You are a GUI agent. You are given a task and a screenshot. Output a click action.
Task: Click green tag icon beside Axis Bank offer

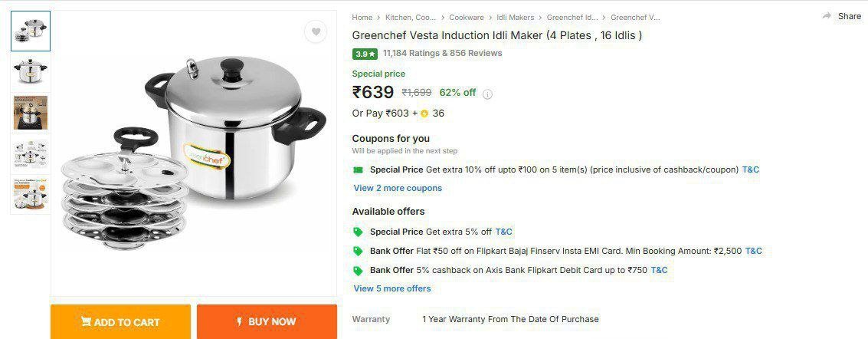[358, 270]
